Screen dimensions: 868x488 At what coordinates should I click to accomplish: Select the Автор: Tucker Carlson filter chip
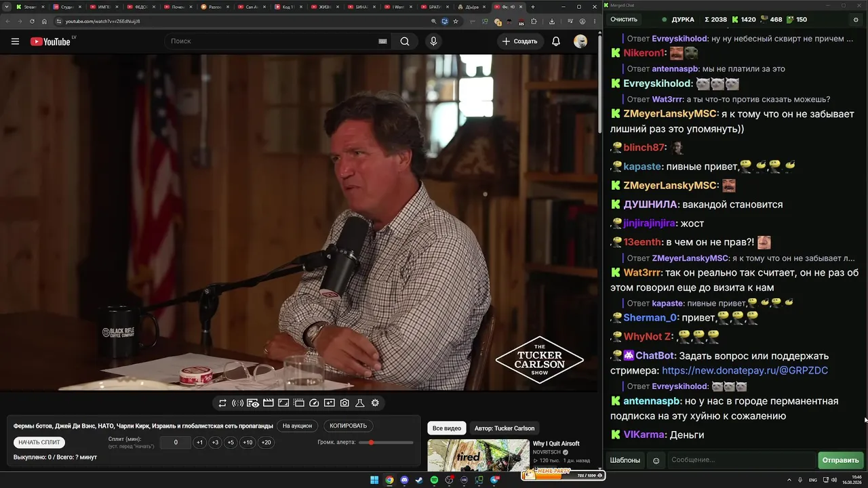pyautogui.click(x=505, y=428)
